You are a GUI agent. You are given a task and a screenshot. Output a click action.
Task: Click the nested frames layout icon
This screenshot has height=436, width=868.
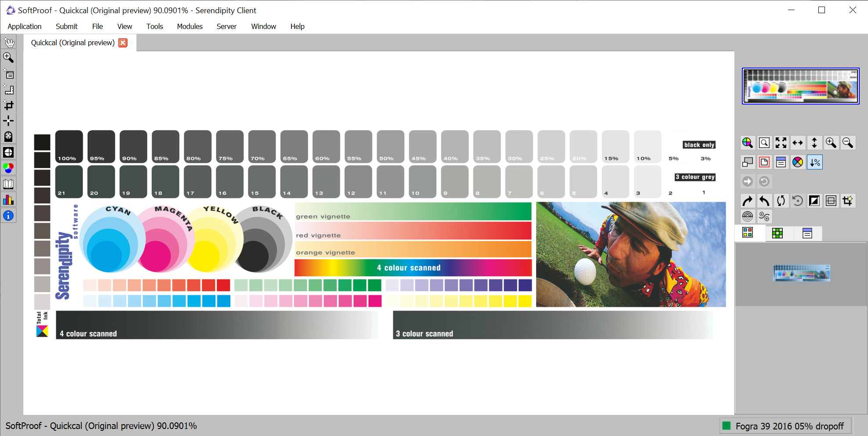click(831, 201)
